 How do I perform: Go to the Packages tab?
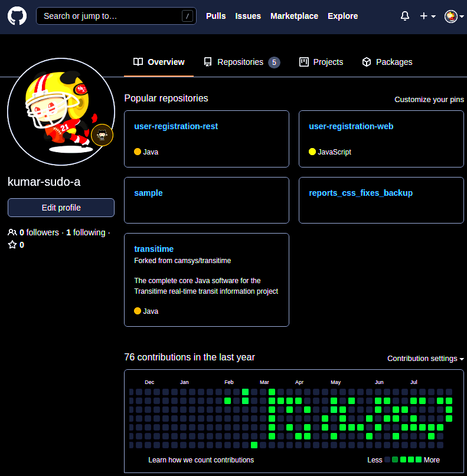(x=387, y=62)
